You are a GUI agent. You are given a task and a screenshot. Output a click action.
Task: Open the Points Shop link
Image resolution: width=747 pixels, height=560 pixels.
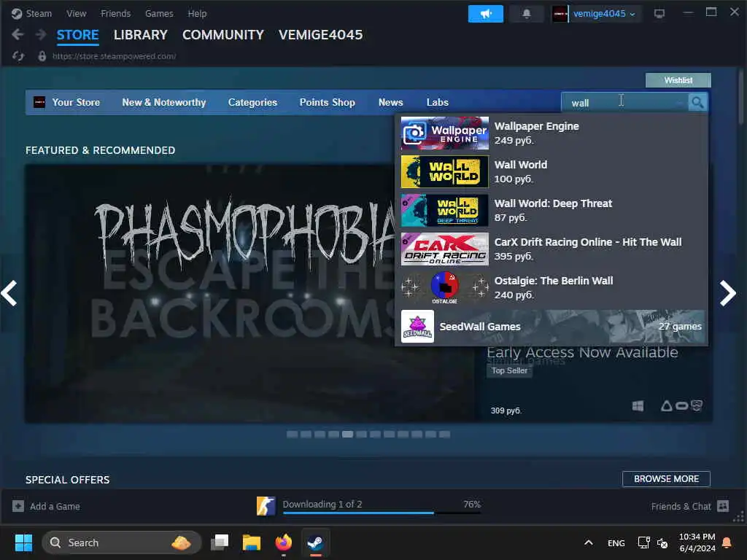click(x=328, y=102)
